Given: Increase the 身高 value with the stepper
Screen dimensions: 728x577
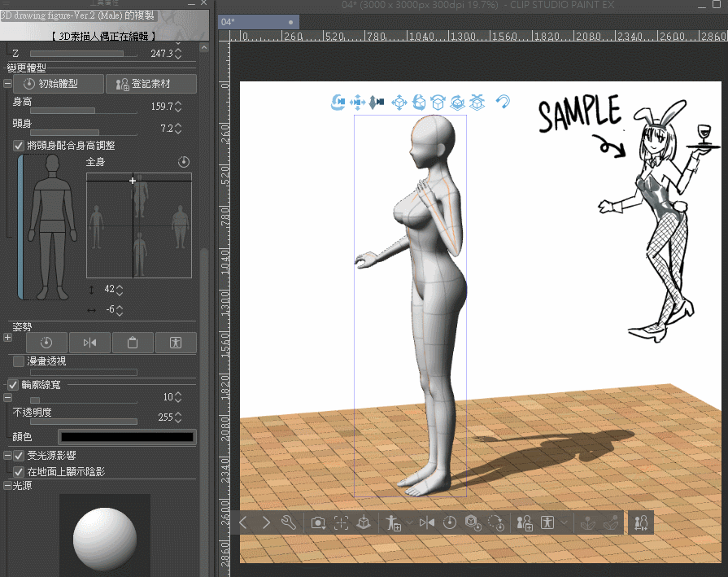Looking at the screenshot, I should pyautogui.click(x=179, y=103).
